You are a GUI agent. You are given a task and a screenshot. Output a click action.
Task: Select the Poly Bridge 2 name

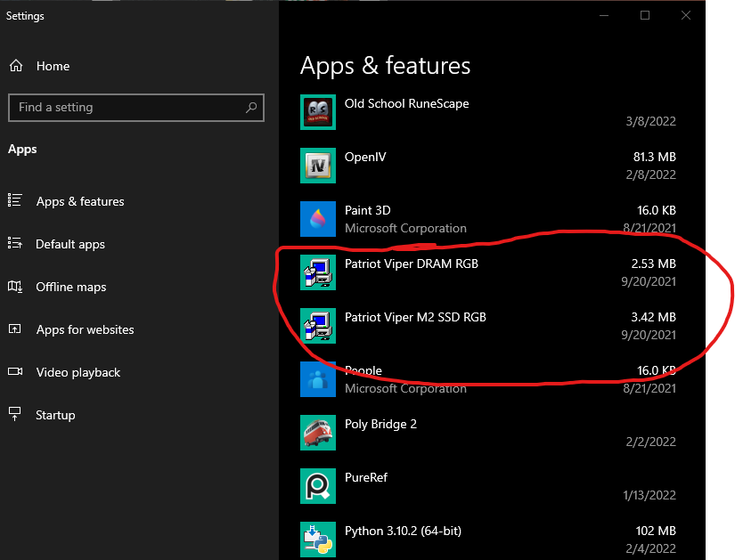point(380,424)
